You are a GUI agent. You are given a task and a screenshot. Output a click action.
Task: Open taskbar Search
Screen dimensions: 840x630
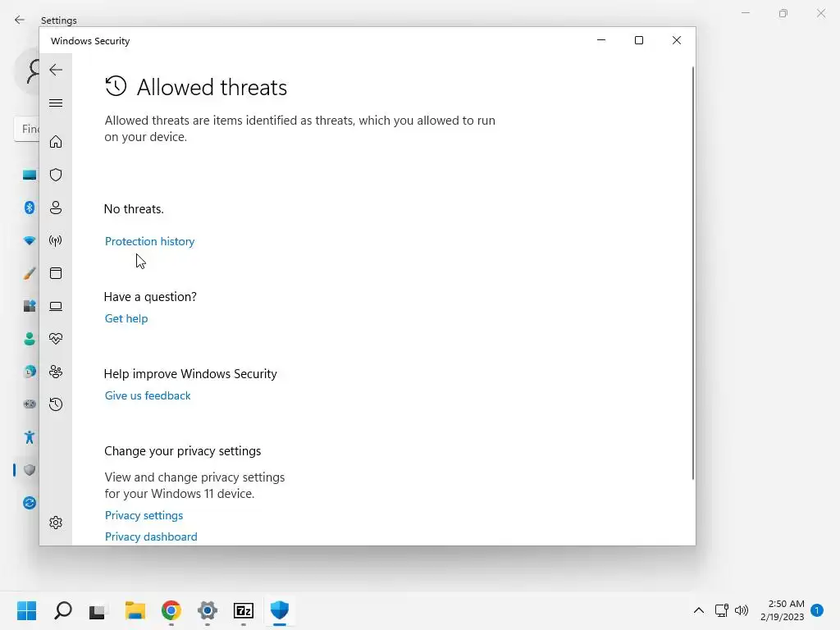pos(63,610)
